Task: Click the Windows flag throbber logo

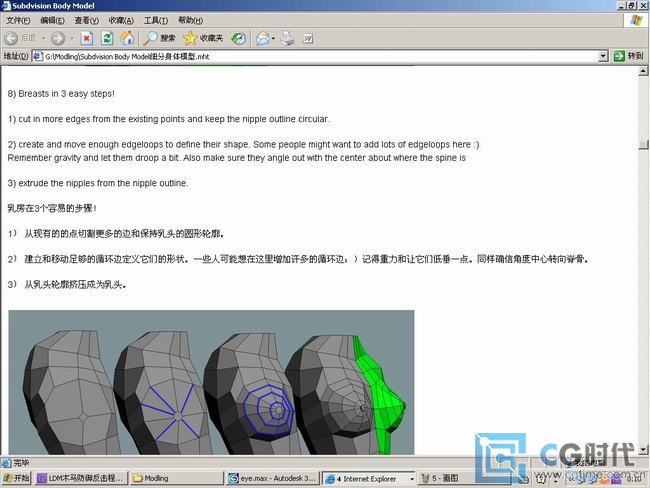Action: pyautogui.click(x=636, y=20)
